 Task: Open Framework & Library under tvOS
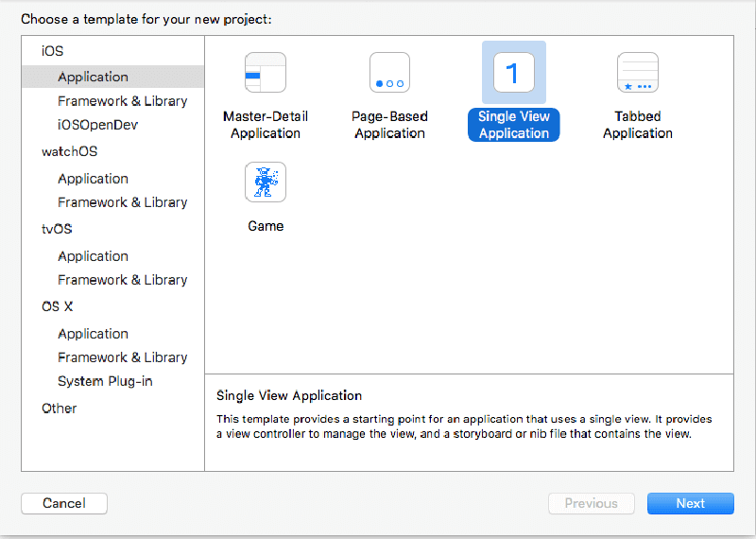[122, 280]
